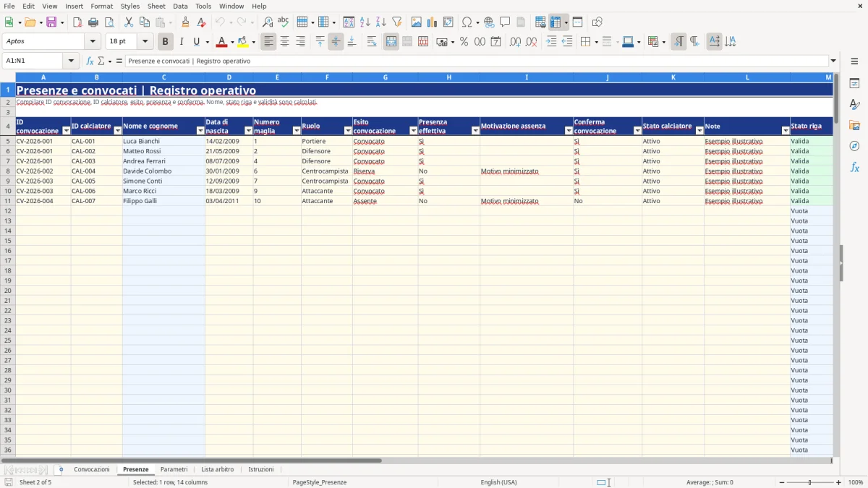Zoom in with the plus button
Image resolution: width=868 pixels, height=488 pixels.
coord(838,482)
